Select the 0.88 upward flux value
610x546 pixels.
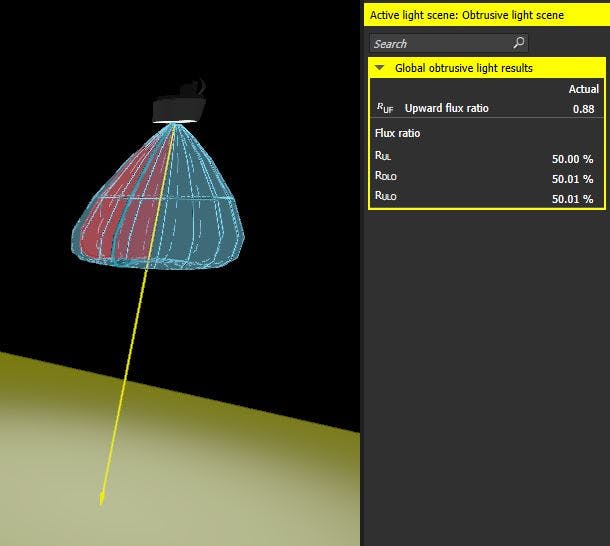583,109
